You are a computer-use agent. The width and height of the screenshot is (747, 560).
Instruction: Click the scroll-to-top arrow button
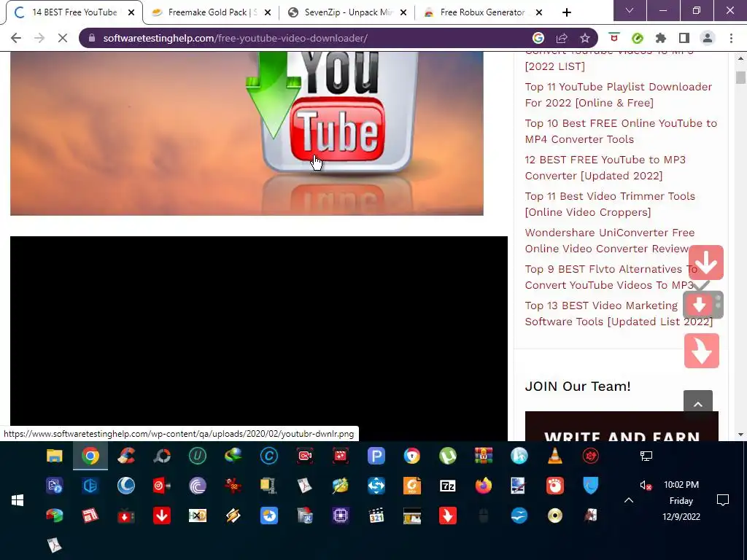click(698, 404)
